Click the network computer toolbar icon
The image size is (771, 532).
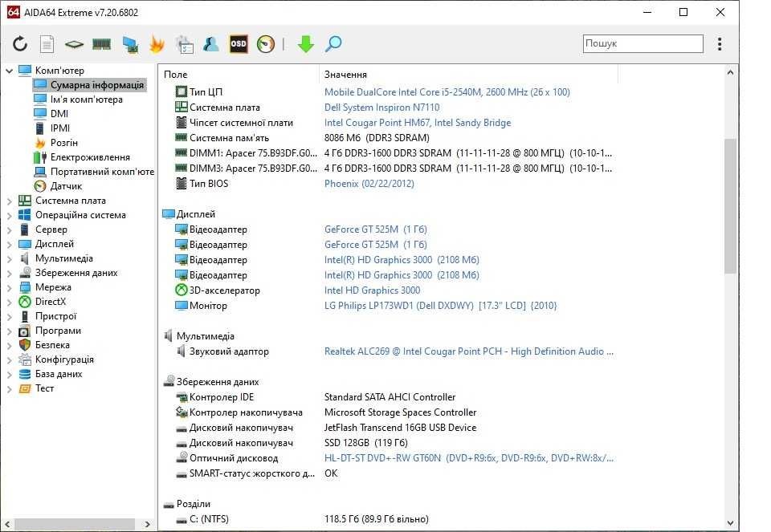point(130,44)
